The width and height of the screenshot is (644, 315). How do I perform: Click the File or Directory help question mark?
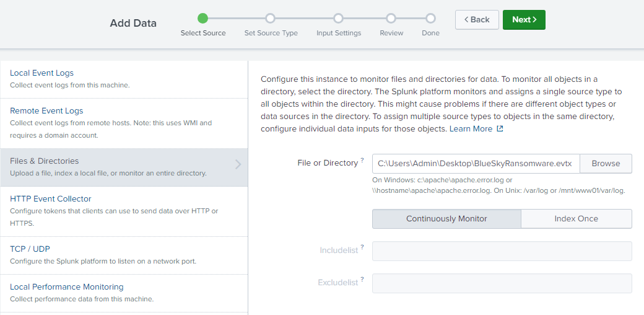362,161
